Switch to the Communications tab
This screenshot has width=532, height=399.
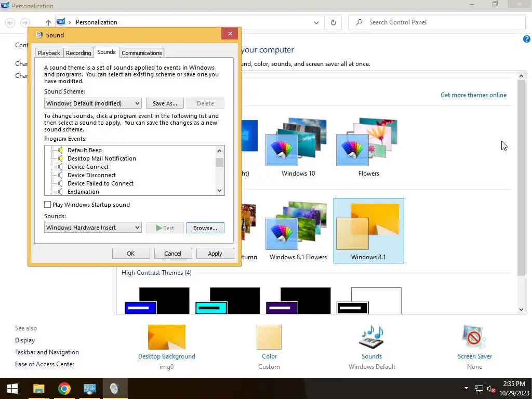coord(142,53)
